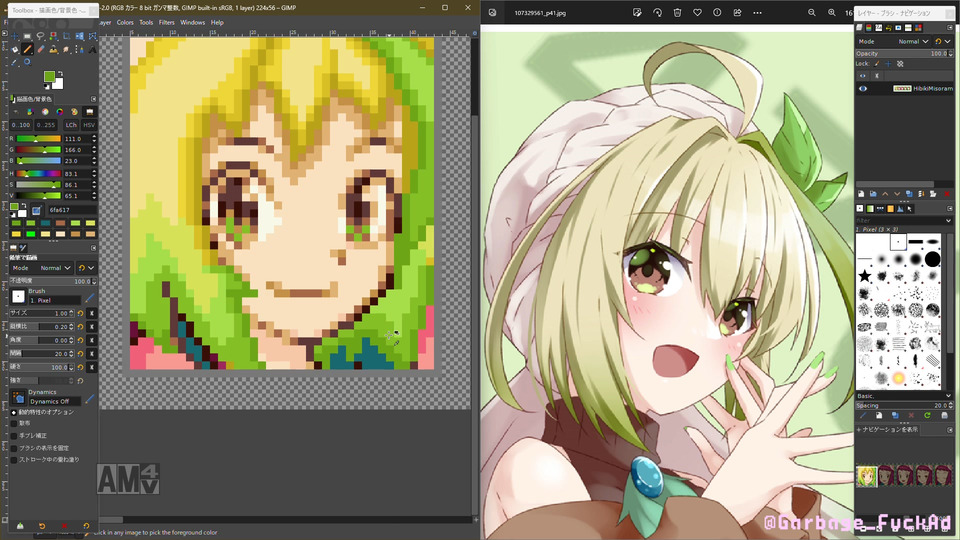Image resolution: width=960 pixels, height=540 pixels.
Task: Click the more options ellipsis in photo viewer
Action: [x=757, y=12]
